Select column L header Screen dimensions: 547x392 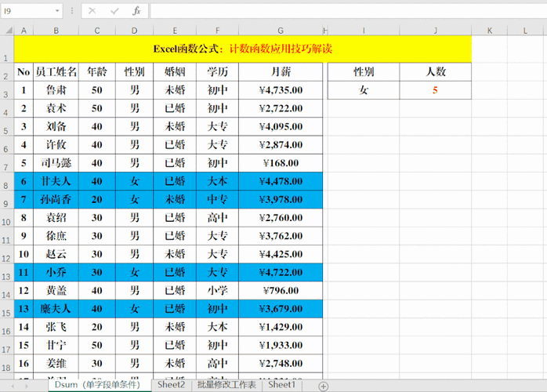click(x=525, y=31)
